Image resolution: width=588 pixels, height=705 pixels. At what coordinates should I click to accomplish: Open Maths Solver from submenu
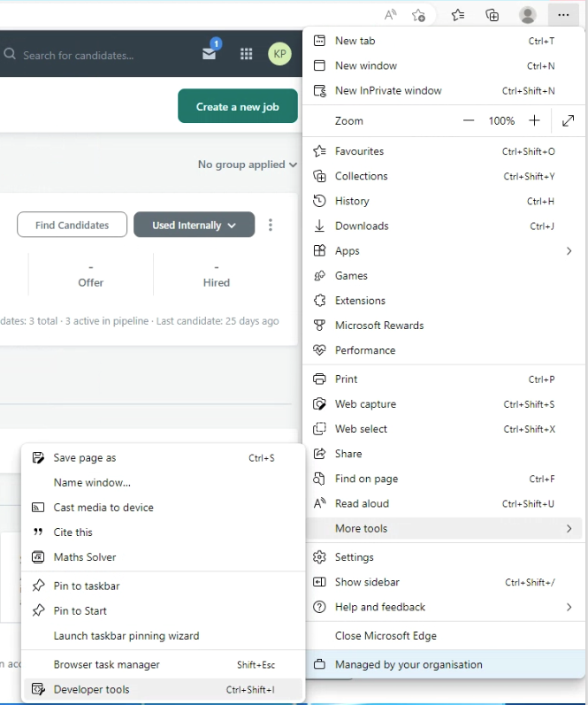click(x=164, y=557)
